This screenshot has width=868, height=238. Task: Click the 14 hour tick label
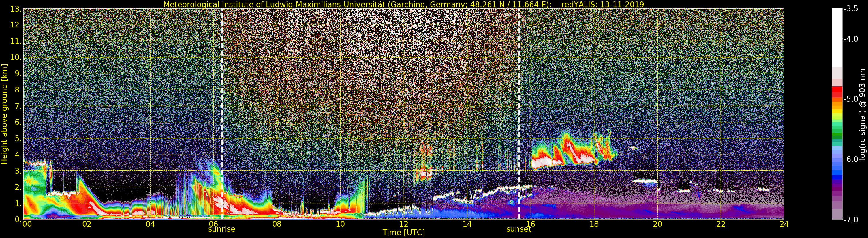click(467, 224)
